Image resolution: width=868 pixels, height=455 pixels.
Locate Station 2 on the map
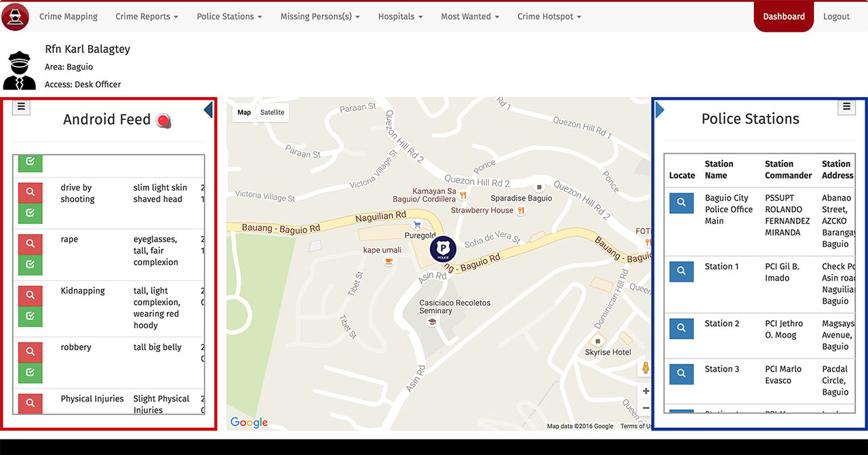[682, 328]
